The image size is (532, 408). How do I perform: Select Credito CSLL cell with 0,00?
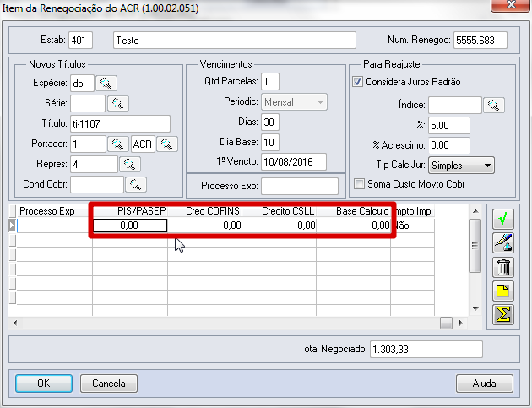[280, 226]
